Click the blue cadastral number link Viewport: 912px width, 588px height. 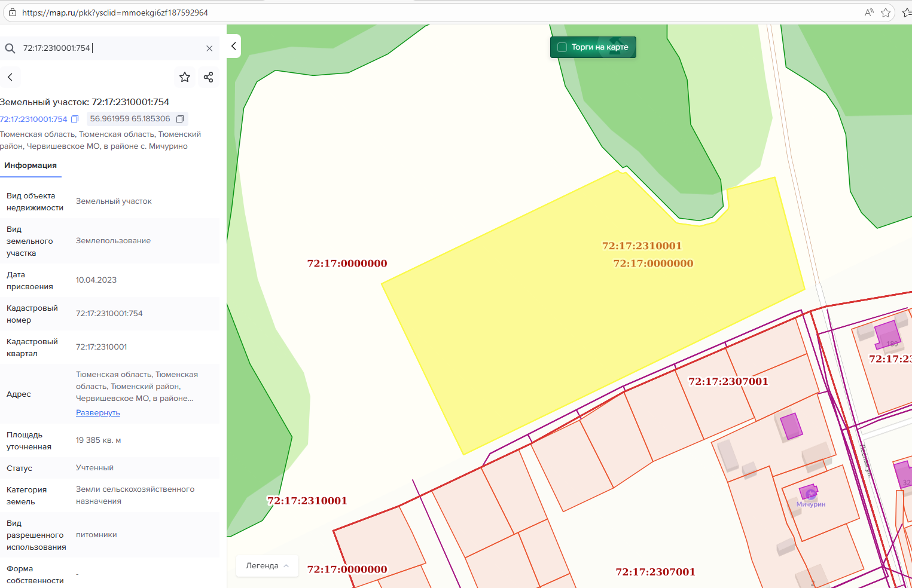[x=33, y=119]
